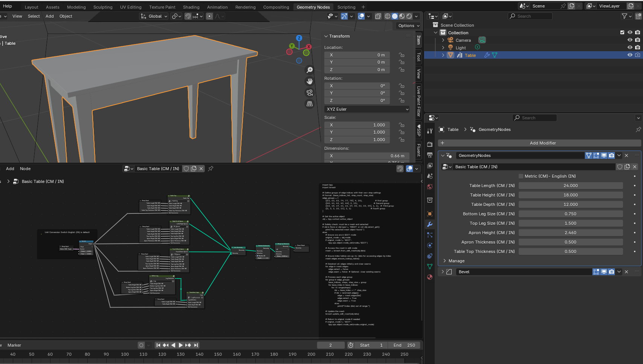
Task: Toggle X-ray display in viewport header
Action: 378,16
